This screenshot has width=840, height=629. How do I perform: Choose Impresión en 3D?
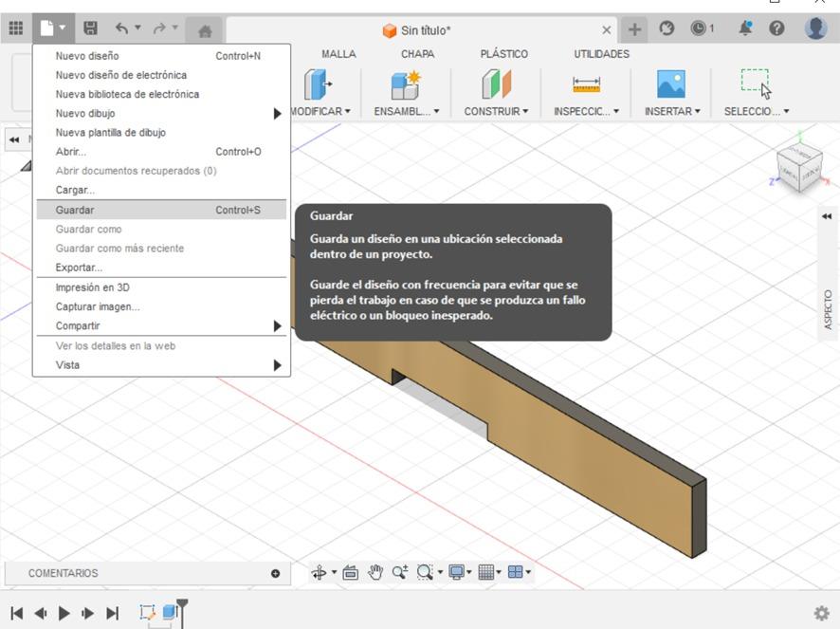(161, 287)
